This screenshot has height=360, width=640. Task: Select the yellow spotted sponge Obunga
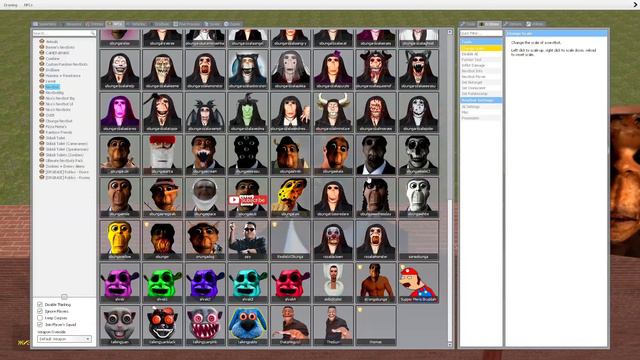click(290, 198)
